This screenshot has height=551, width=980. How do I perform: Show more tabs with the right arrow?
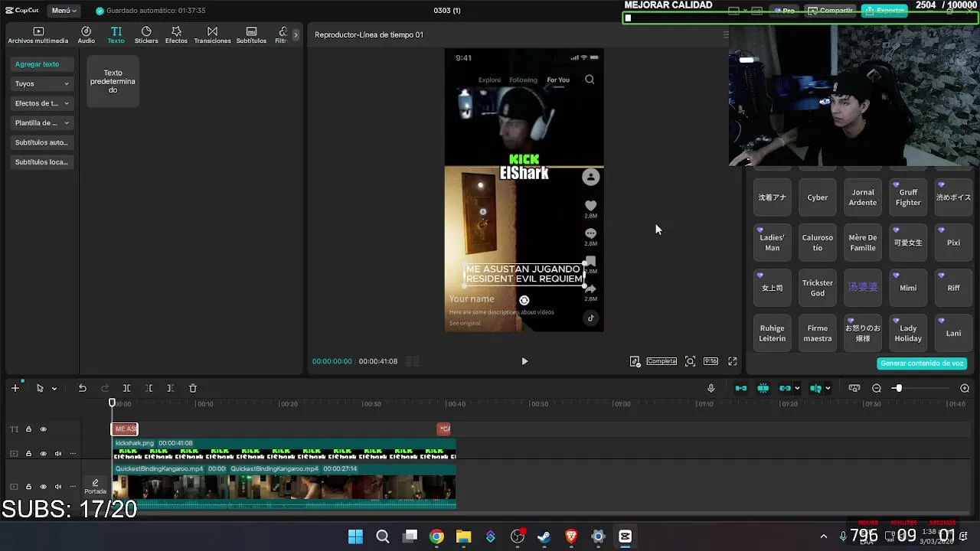pos(296,35)
